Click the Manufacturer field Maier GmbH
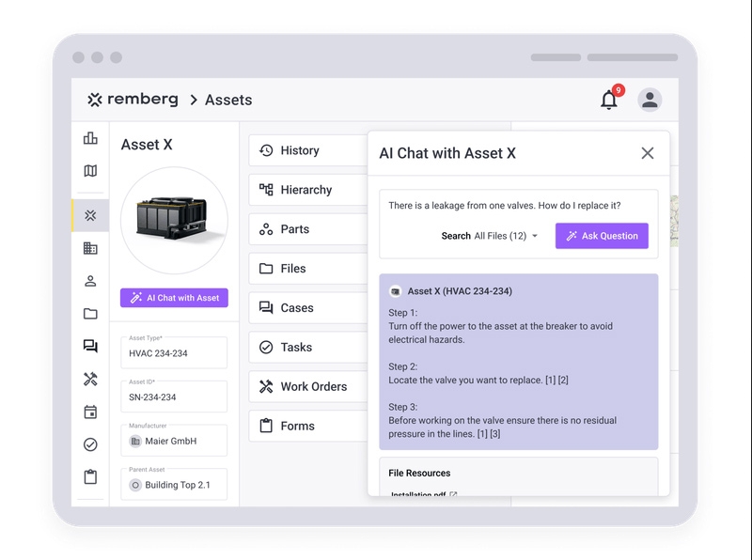Viewport: 752px width, 560px height. click(x=174, y=441)
